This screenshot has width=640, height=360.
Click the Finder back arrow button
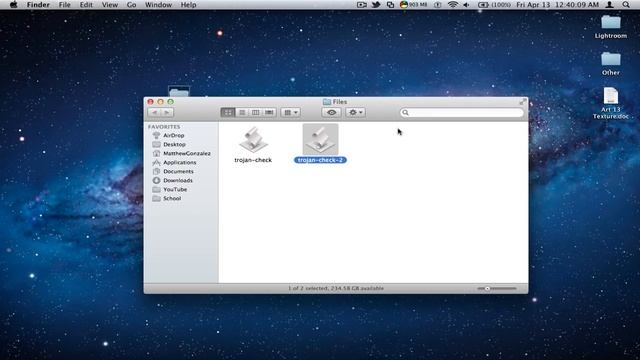(154, 112)
